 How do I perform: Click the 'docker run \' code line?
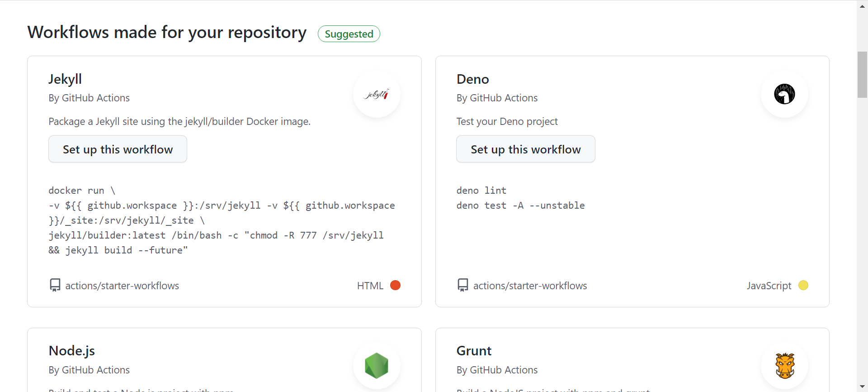pos(82,191)
